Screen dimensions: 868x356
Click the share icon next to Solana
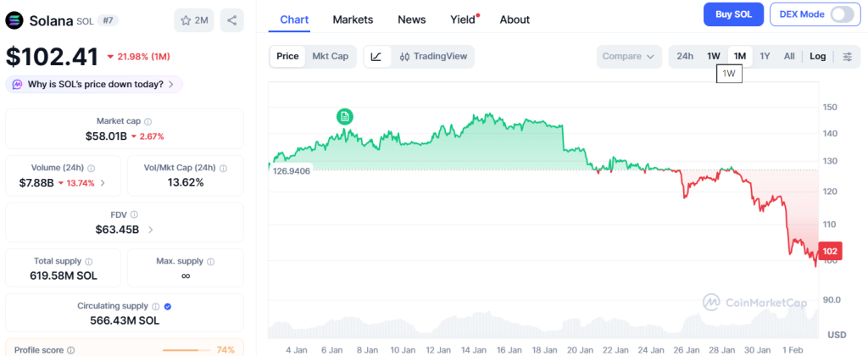[232, 20]
